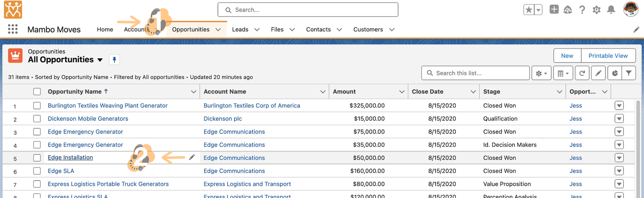The height and width of the screenshot is (198, 644).
Task: Pin the All Opportunities list view
Action: (114, 60)
